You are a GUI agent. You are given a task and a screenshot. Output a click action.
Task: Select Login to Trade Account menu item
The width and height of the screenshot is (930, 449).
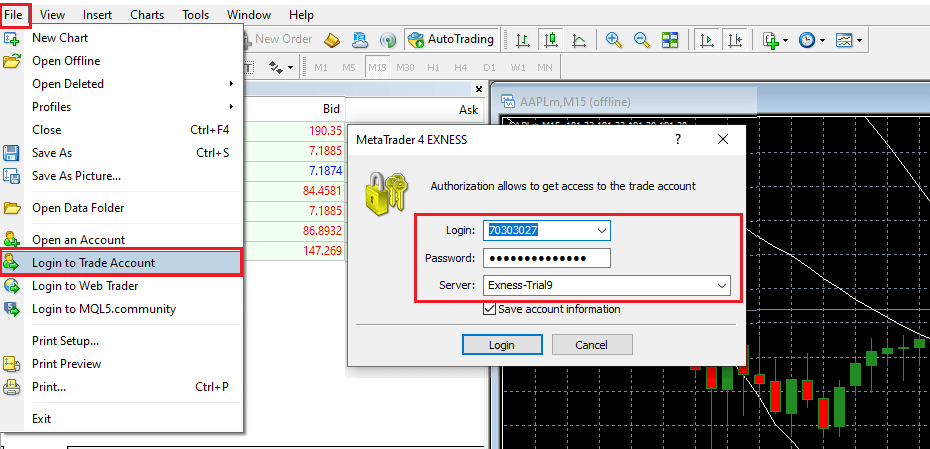click(x=93, y=263)
